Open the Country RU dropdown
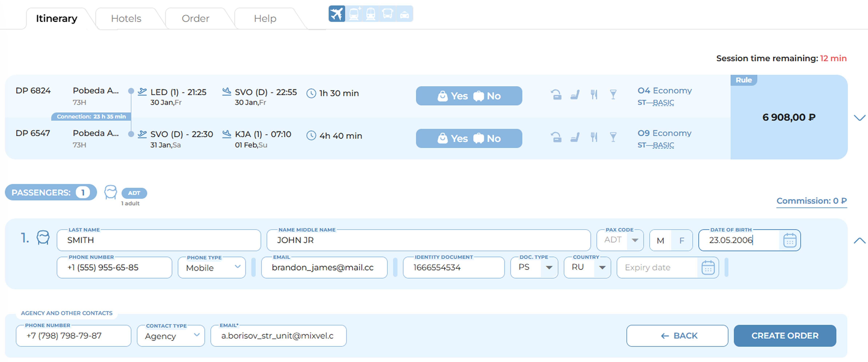868x362 pixels. (x=587, y=267)
